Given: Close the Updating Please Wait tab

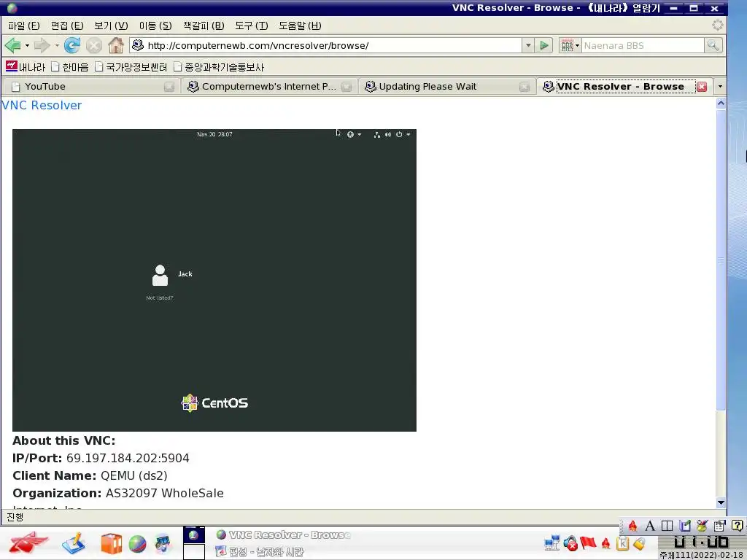Looking at the screenshot, I should 524,87.
